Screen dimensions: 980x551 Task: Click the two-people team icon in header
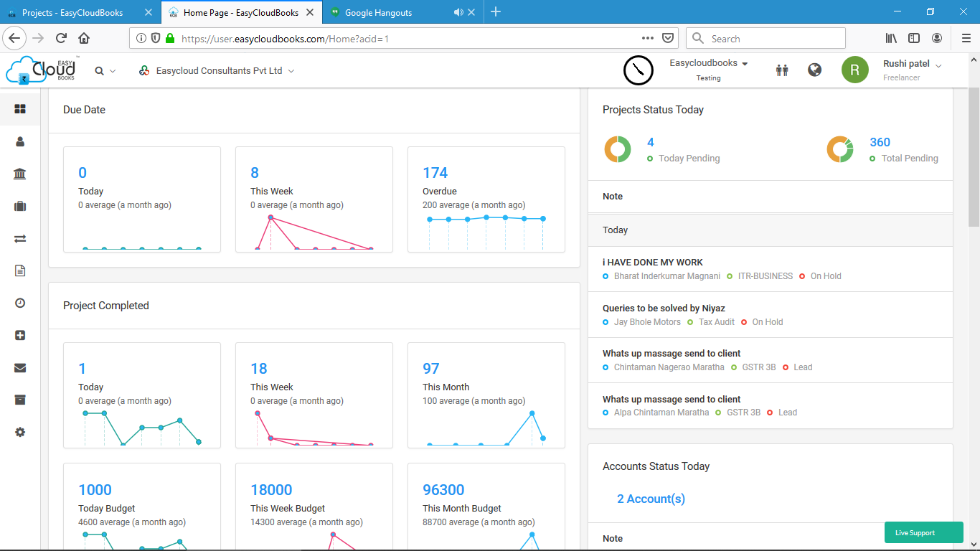tap(782, 70)
